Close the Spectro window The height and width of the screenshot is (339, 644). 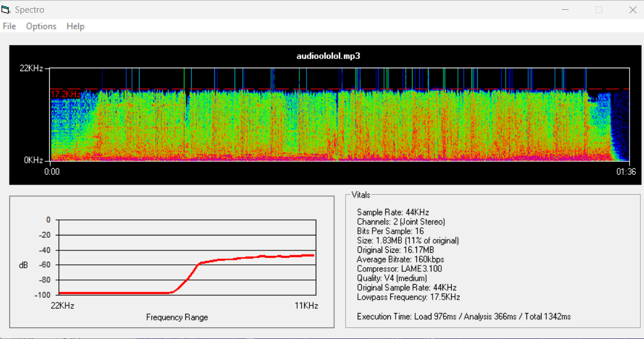click(x=632, y=9)
